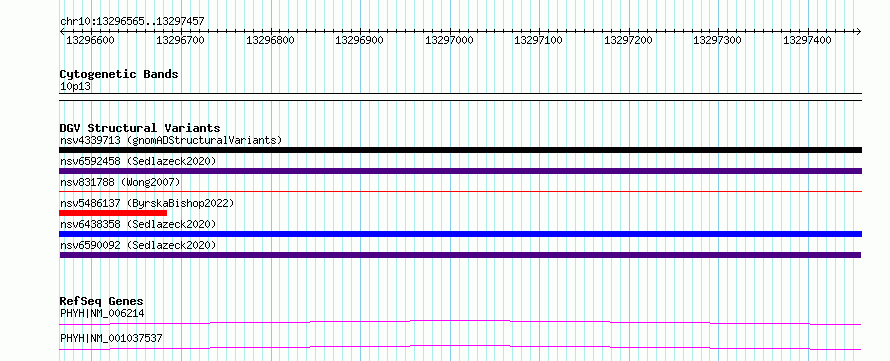
Task: Open the nsv831788 (Wong2007) label
Action: pos(120,182)
